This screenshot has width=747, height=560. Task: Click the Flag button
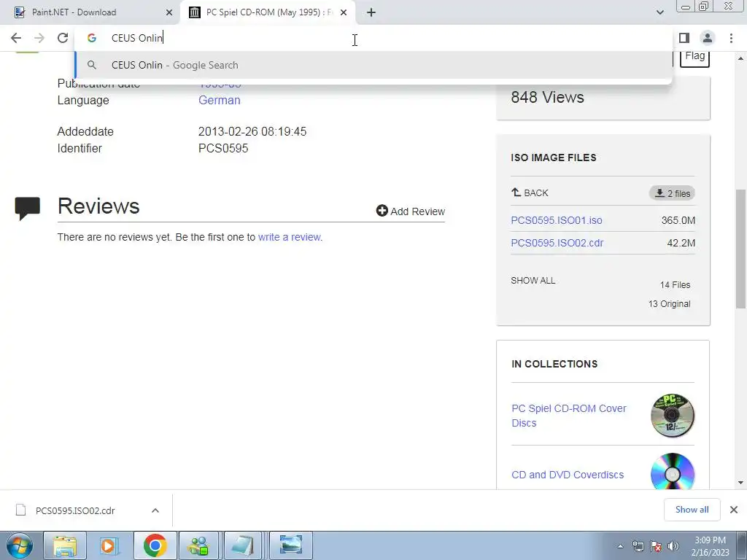(x=694, y=56)
